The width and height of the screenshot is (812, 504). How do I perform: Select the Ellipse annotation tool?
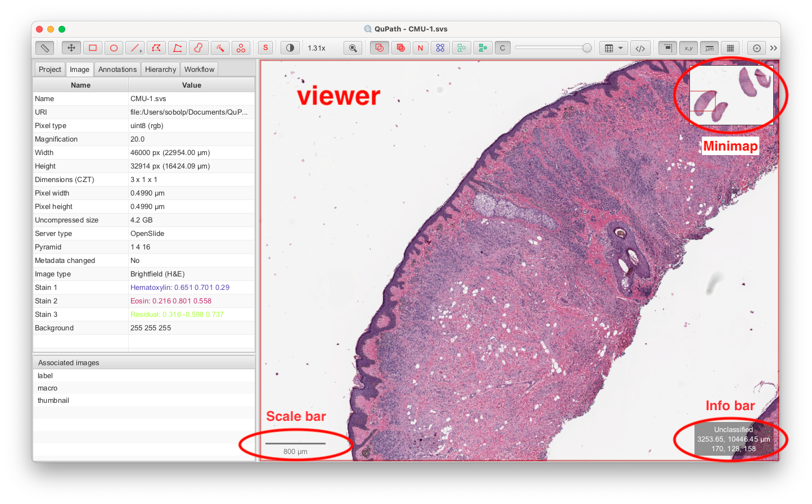pos(114,48)
